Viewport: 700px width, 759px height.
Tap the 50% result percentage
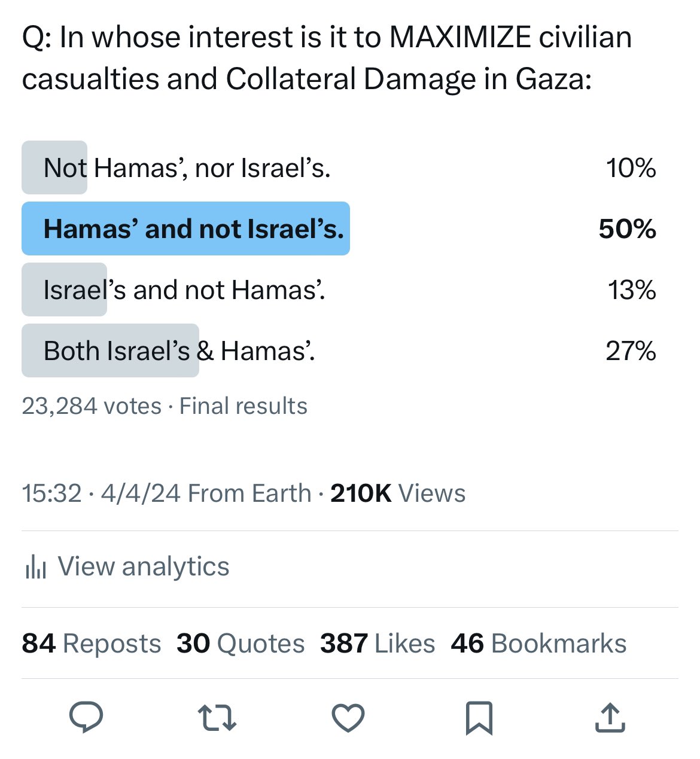click(x=627, y=229)
